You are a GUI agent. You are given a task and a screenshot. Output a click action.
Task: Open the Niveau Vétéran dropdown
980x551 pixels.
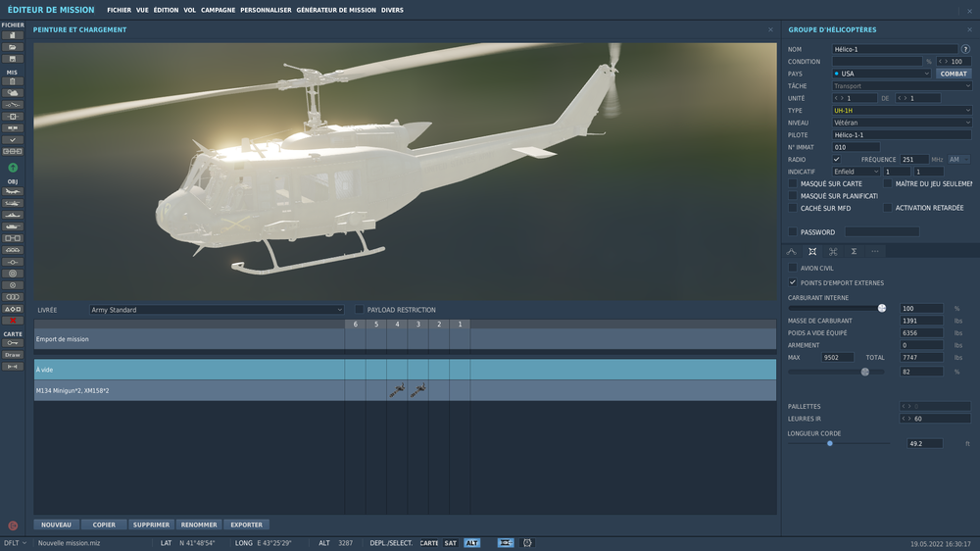coord(902,123)
